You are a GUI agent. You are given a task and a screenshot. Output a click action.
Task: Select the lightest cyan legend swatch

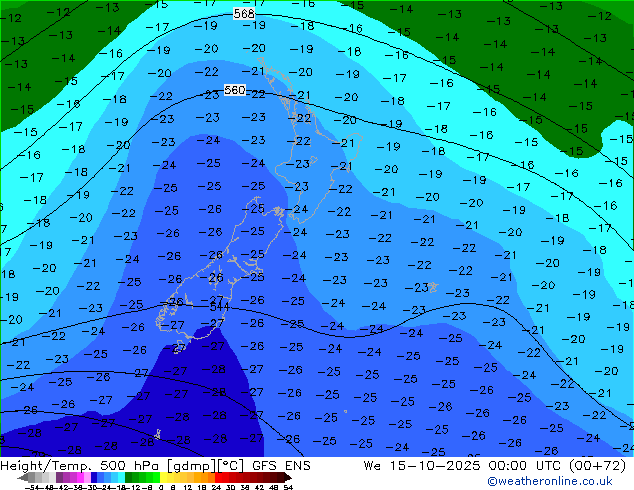pos(121,477)
